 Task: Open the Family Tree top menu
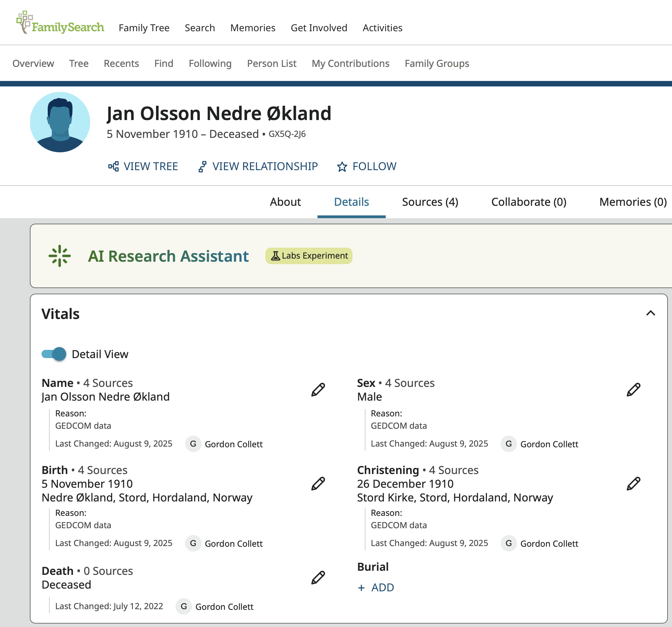pos(144,28)
